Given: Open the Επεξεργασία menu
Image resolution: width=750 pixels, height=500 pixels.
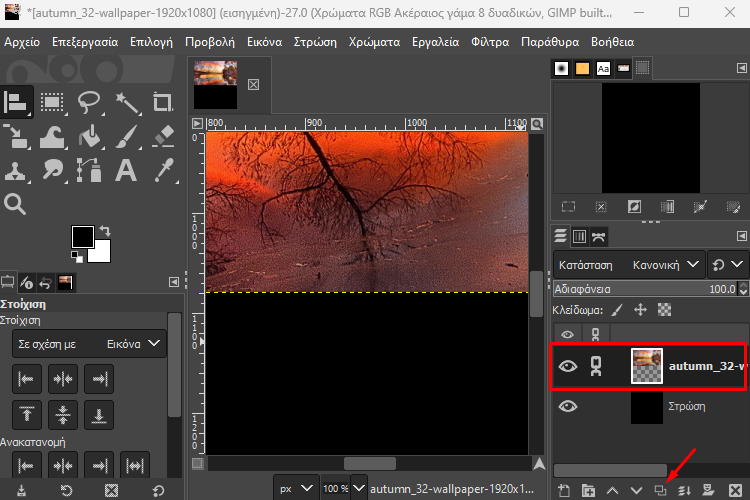Looking at the screenshot, I should 85,42.
